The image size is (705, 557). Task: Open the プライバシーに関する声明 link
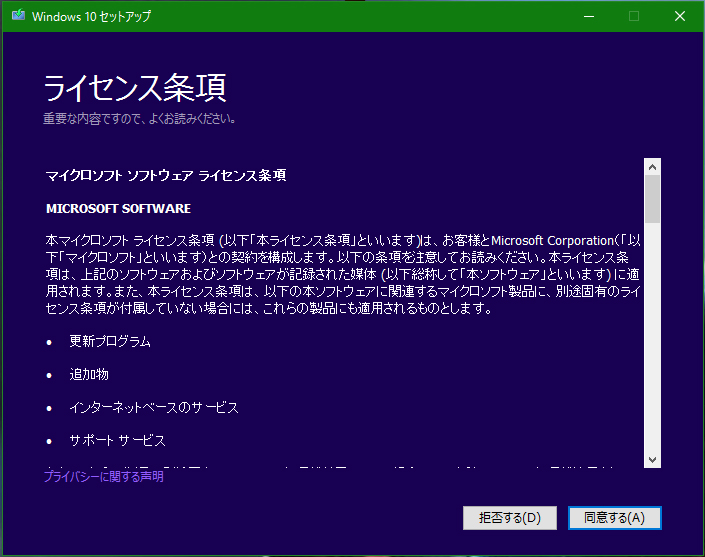click(x=103, y=477)
